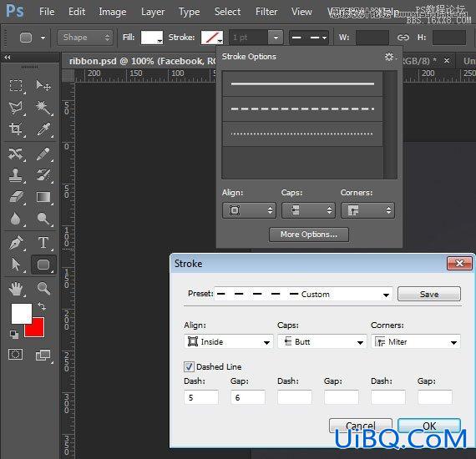Uncheck the Dashed Line checkbox
This screenshot has height=459, width=476.
pos(189,366)
